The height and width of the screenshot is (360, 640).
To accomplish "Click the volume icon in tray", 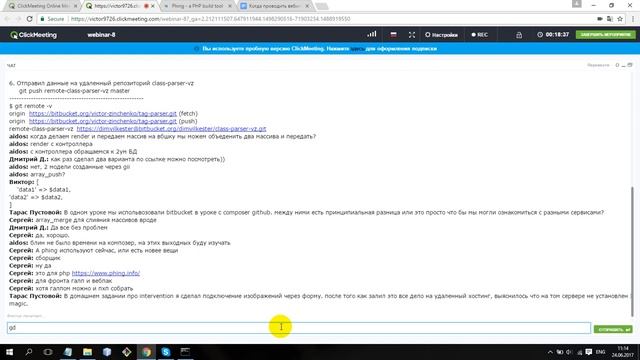I will pyautogui.click(x=569, y=352).
